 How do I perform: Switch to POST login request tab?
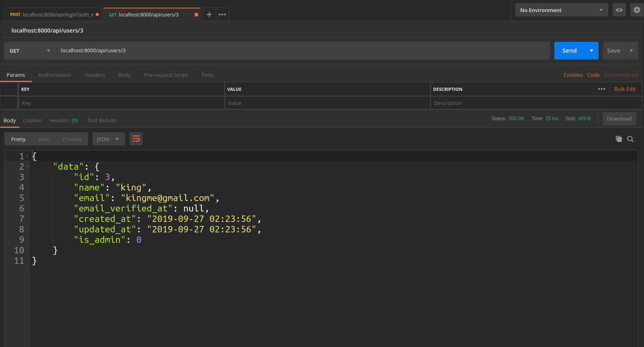(x=53, y=14)
